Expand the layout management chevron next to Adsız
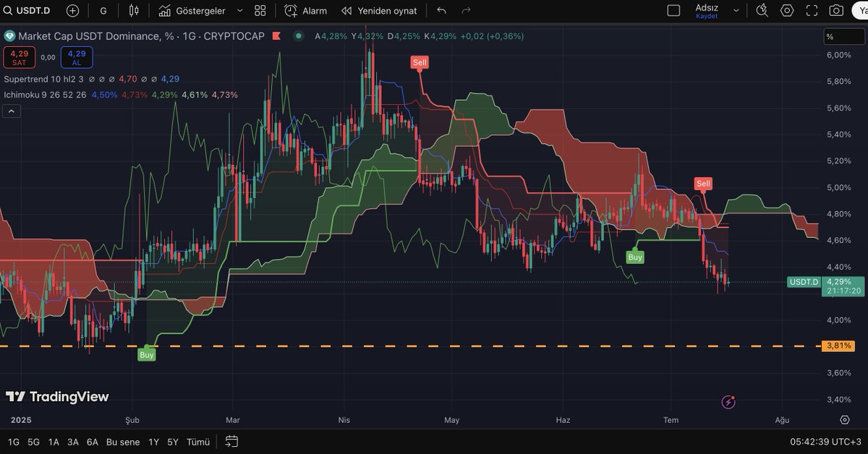Image resolution: width=868 pixels, height=454 pixels. pyautogui.click(x=736, y=11)
